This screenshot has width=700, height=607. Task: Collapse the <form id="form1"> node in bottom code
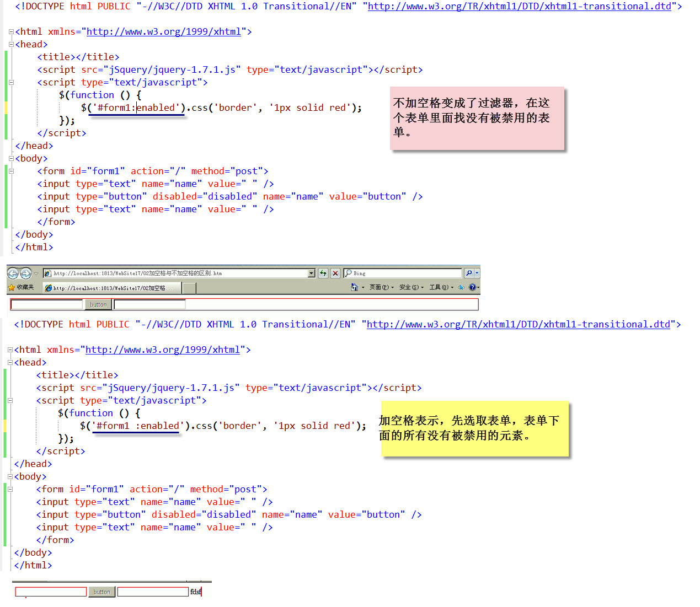pos(10,490)
